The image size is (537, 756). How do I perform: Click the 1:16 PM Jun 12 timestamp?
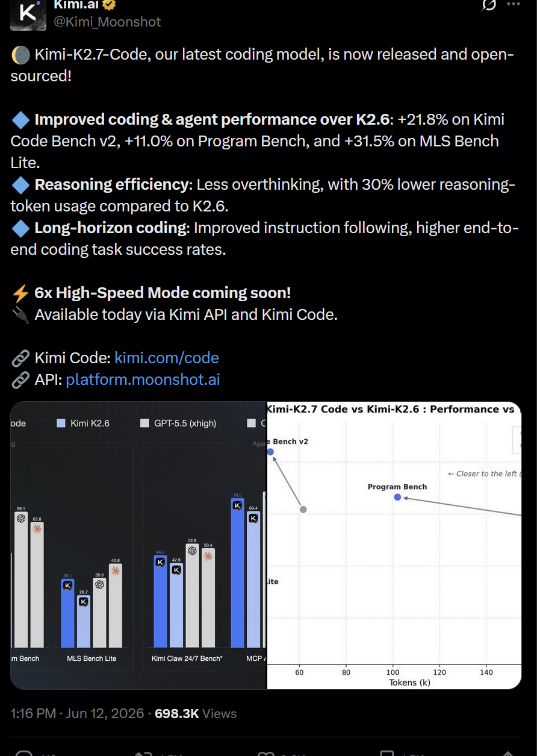tap(77, 714)
